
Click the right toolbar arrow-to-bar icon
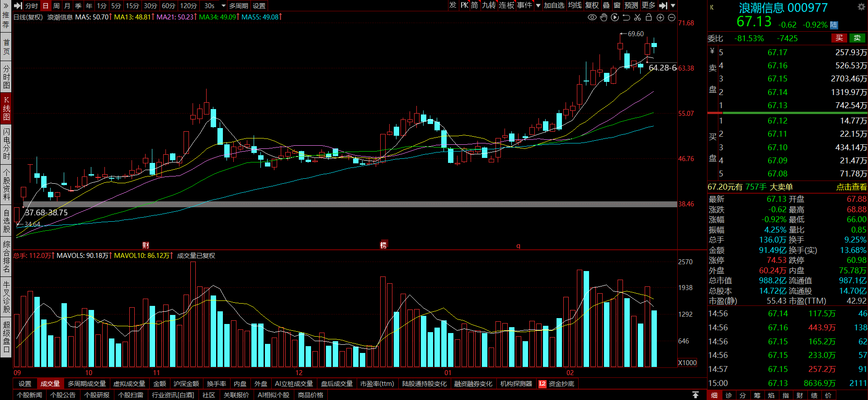(x=663, y=5)
